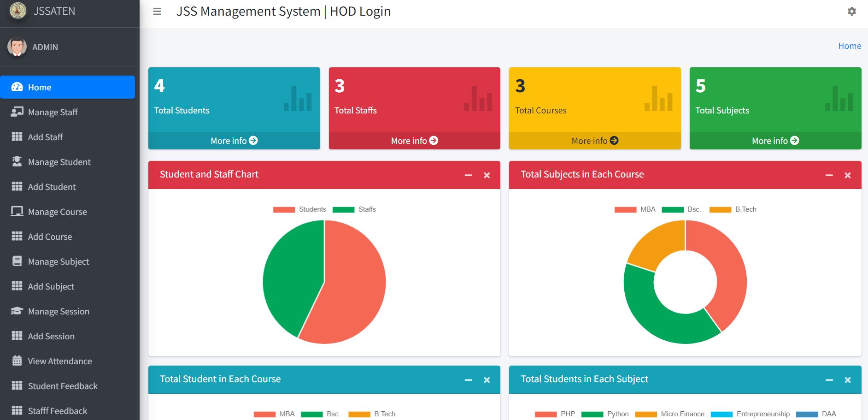The height and width of the screenshot is (420, 868).
Task: Open the Home breadcrumb link
Action: (850, 46)
